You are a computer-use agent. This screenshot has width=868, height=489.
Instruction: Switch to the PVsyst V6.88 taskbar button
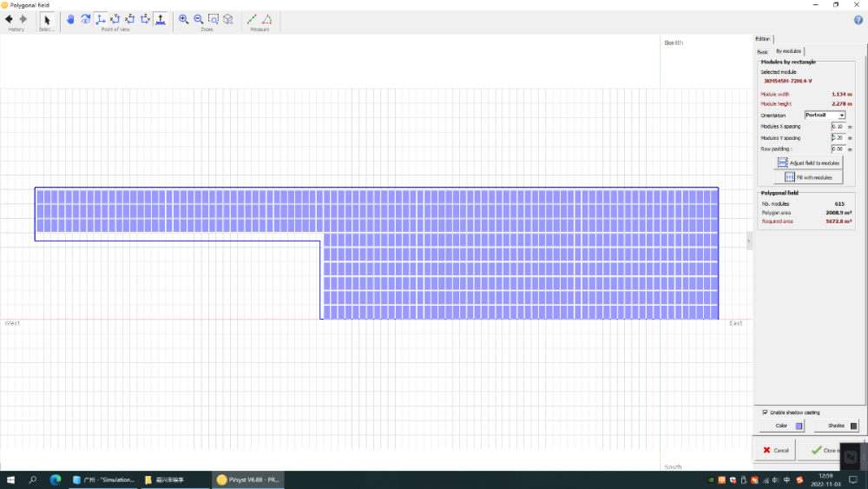point(247,479)
